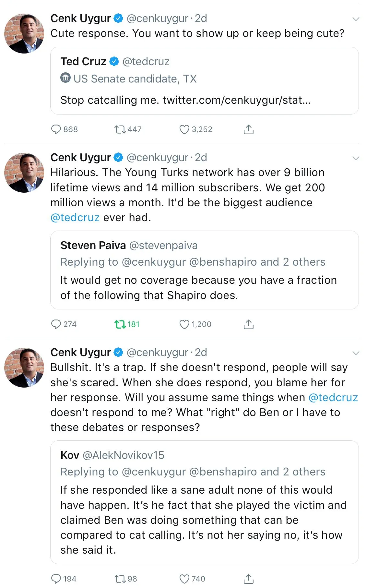Screen dimensions: 366x588
Task: Open Cenk Uygur's profile picture on first tweet
Action: (x=24, y=33)
